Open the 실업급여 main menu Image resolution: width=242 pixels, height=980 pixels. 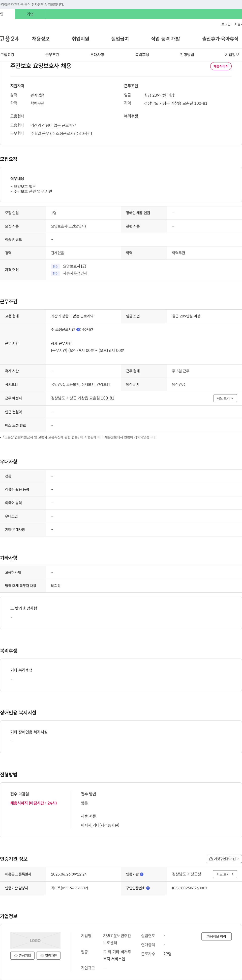(120, 39)
